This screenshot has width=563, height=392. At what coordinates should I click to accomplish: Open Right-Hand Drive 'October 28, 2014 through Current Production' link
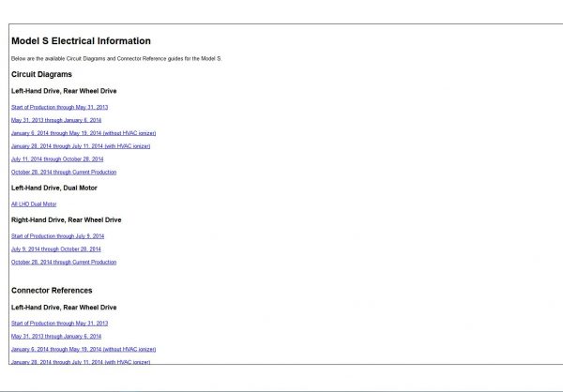pyautogui.click(x=64, y=263)
